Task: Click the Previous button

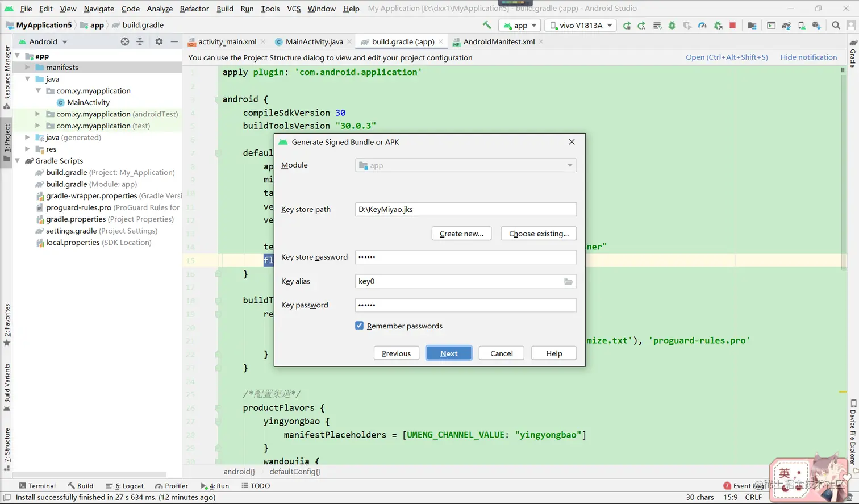Action: (396, 353)
